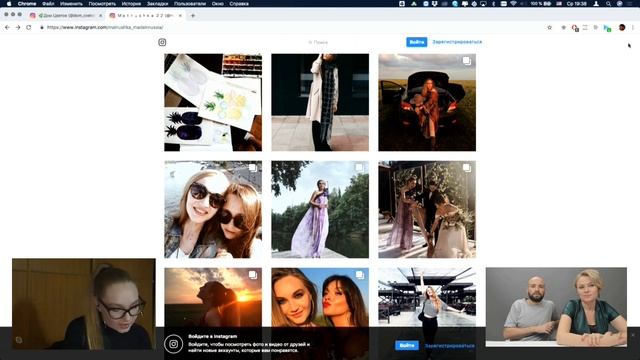This screenshot has height=360, width=640.
Task: Go back with the browser back arrow
Action: click(x=7, y=27)
